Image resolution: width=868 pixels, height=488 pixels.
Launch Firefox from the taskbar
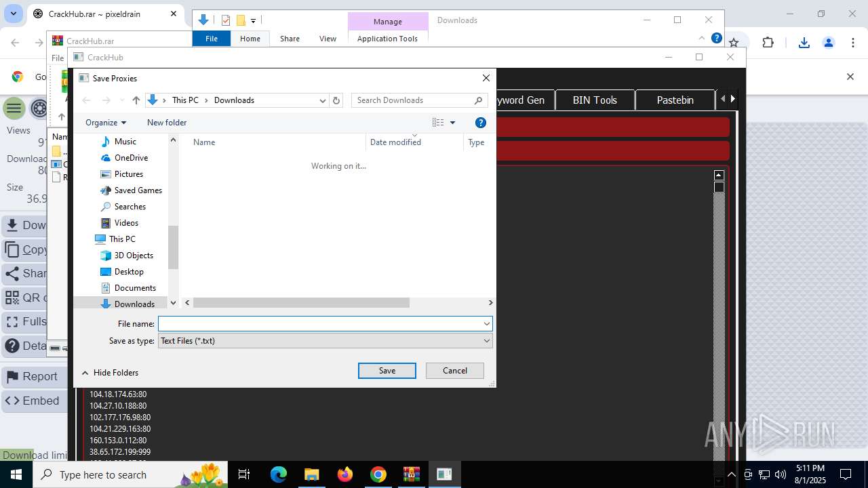[345, 474]
